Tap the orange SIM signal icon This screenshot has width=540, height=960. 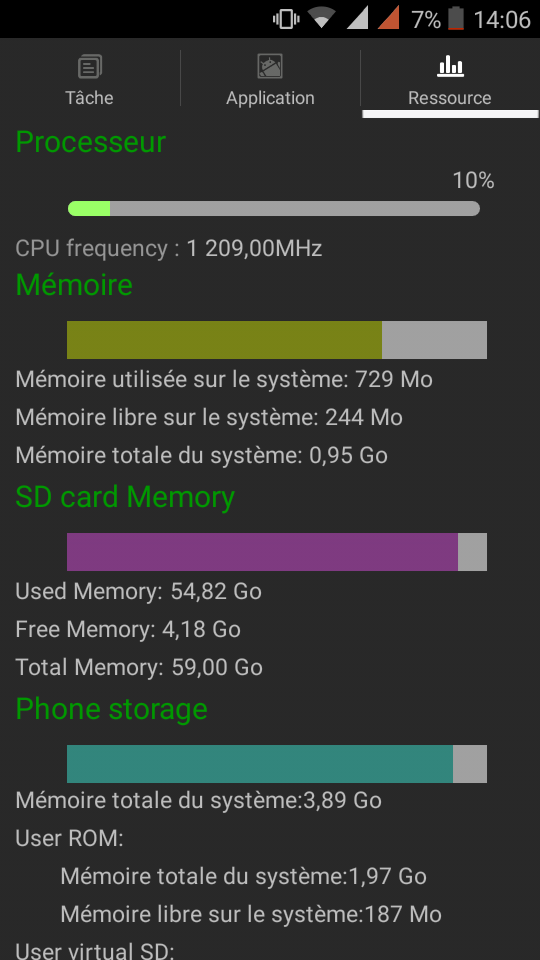[x=389, y=18]
